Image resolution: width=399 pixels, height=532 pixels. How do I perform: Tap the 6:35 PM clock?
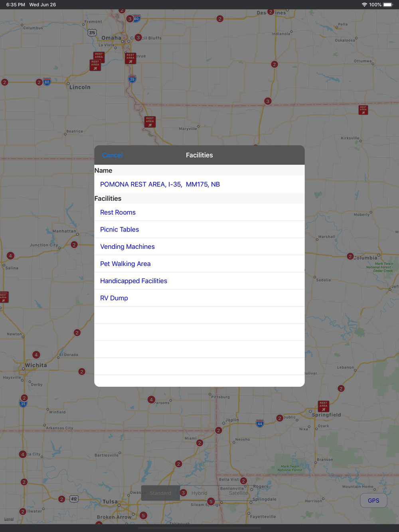[15, 4]
